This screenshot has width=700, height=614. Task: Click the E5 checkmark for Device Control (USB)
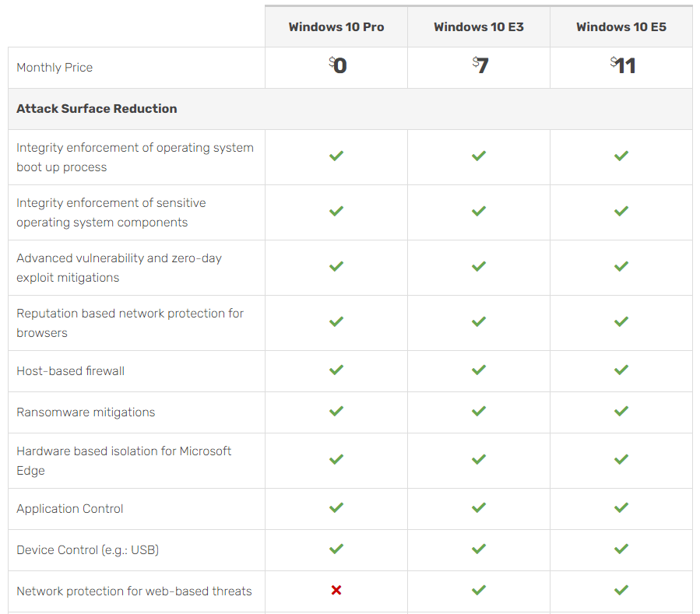pos(621,549)
